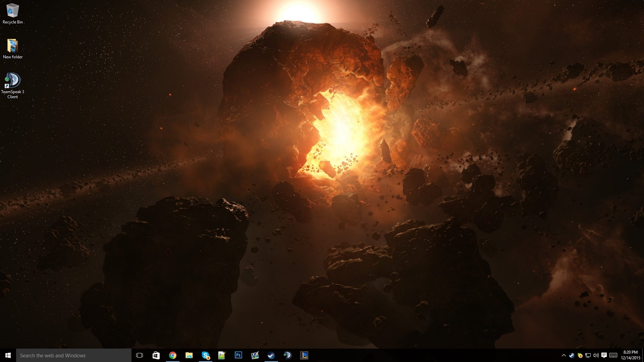This screenshot has height=362, width=644.
Task: Open File Explorer from the taskbar
Action: (189, 355)
